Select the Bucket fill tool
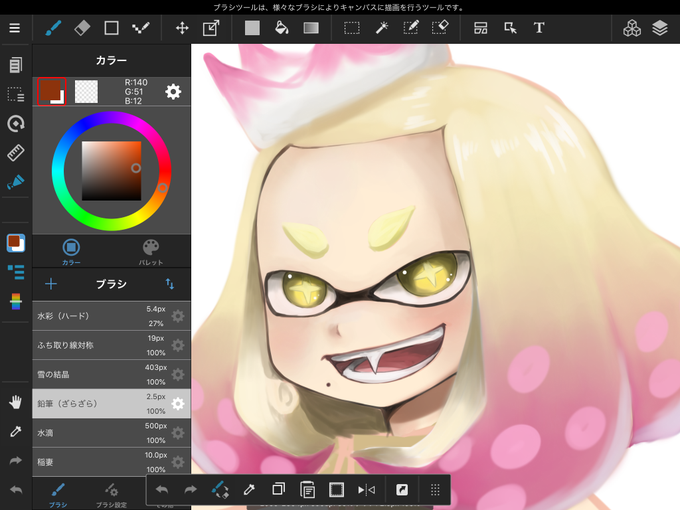 click(282, 28)
